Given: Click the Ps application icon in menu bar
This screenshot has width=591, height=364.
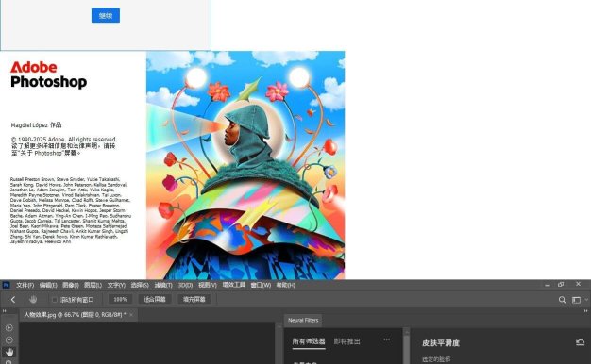Looking at the screenshot, I should pos(7,285).
